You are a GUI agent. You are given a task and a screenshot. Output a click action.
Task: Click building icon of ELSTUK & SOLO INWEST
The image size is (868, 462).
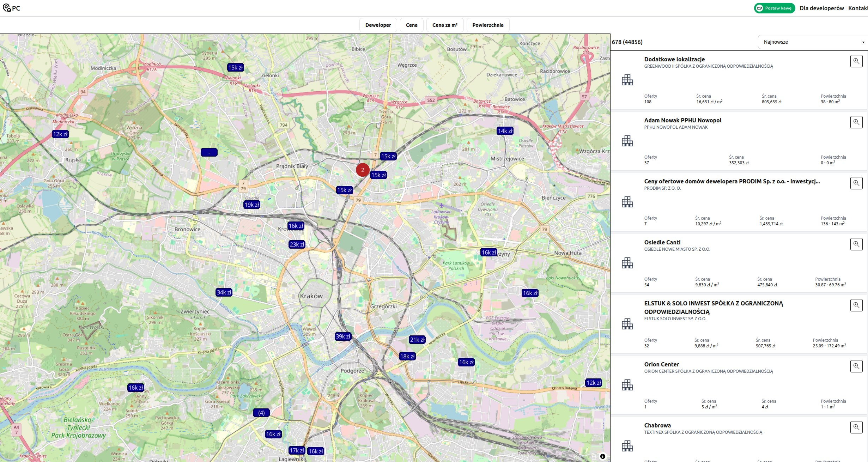point(627,324)
